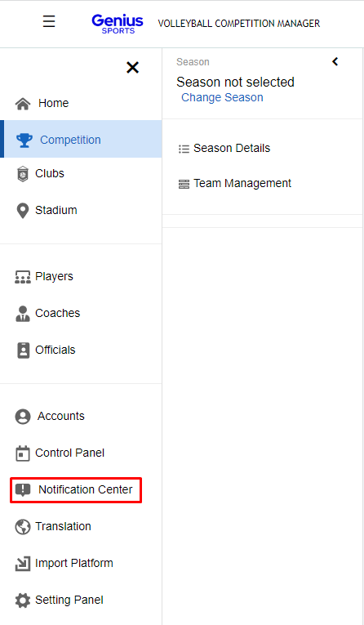Click the Accounts avatar icon
Image resolution: width=364 pixels, height=625 pixels.
pos(23,417)
